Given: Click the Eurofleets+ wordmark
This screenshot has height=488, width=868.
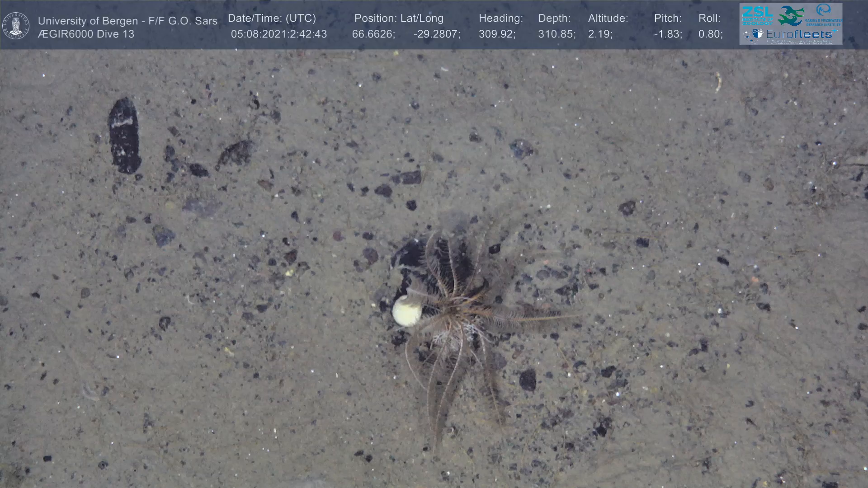Looking at the screenshot, I should 799,34.
